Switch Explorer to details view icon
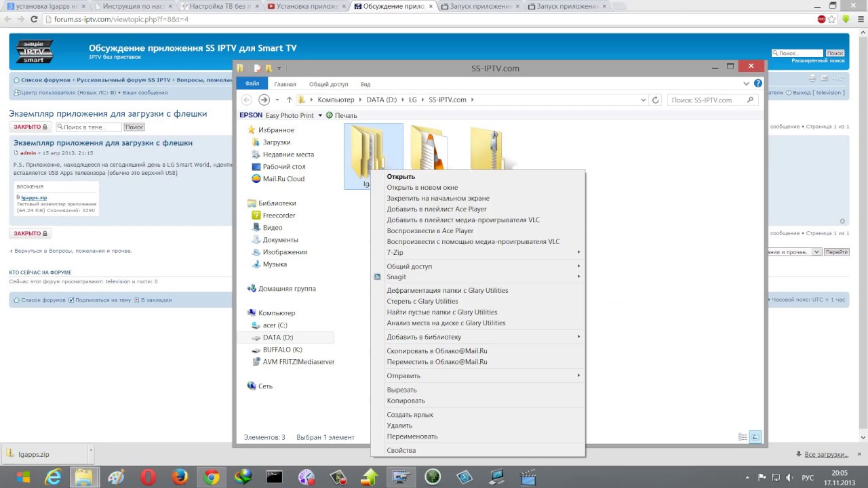868x488 pixels. [x=743, y=437]
